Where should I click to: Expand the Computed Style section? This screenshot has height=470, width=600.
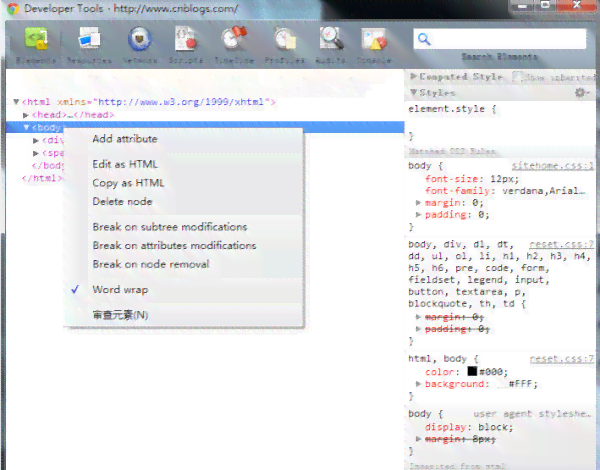413,77
